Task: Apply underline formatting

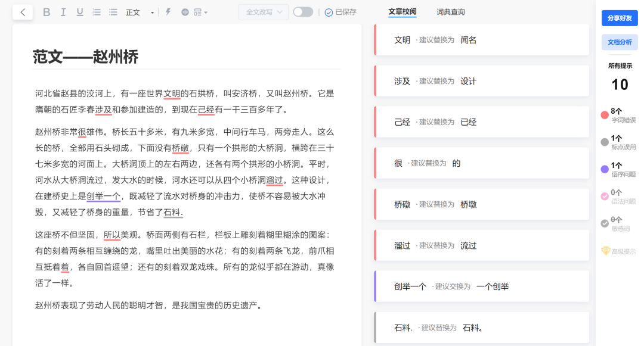Action: tap(80, 11)
